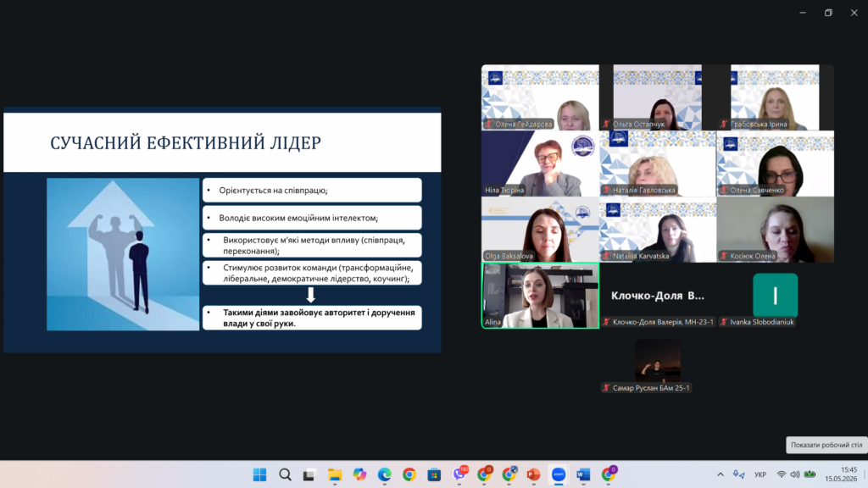The width and height of the screenshot is (868, 488).
Task: Launch Word from the taskbar
Action: click(583, 474)
